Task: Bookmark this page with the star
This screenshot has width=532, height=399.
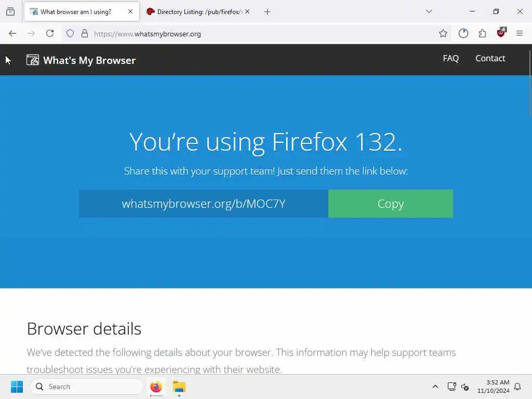Action: click(x=443, y=33)
